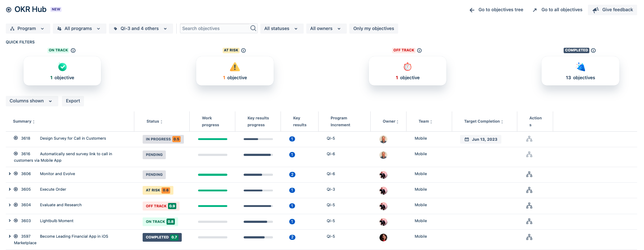Open hierarchy action for Execute Order row
644x250 pixels.
(529, 190)
